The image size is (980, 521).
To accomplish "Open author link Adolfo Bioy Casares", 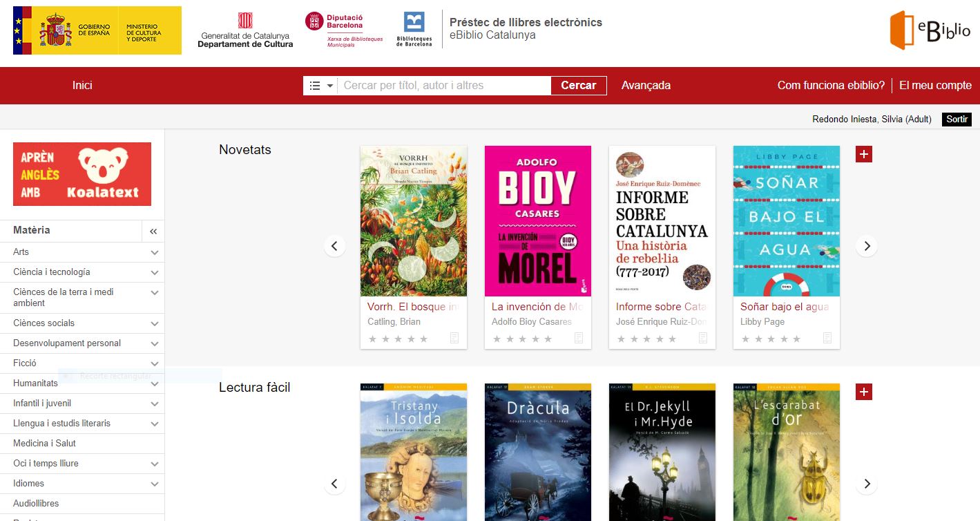I will pyautogui.click(x=532, y=322).
